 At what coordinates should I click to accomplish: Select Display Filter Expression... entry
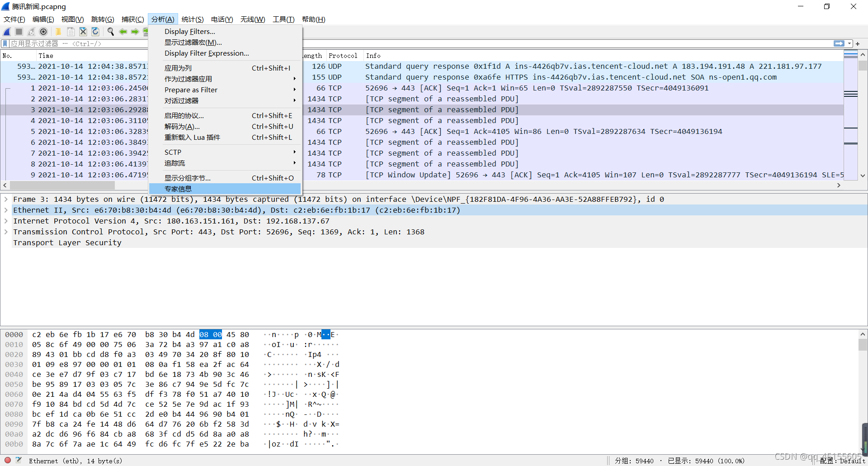[225, 53]
